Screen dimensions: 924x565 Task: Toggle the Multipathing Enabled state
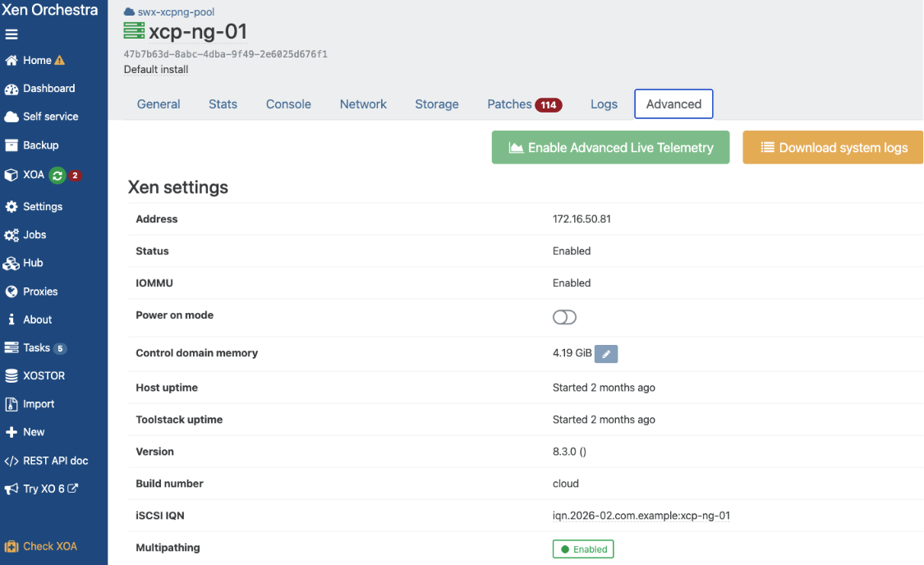583,549
